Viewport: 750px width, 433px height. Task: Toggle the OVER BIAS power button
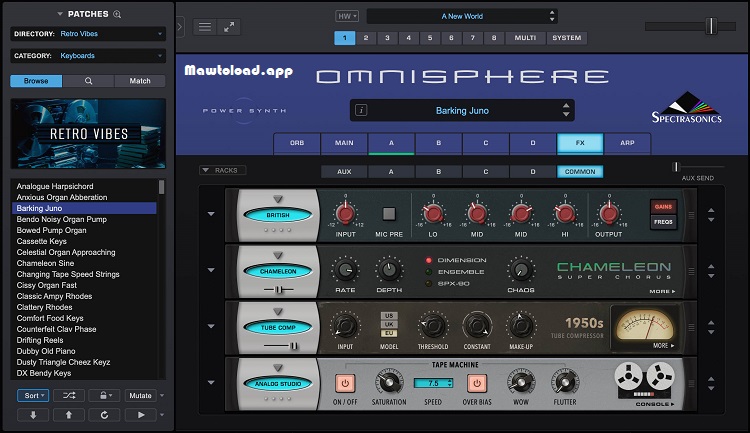point(476,383)
